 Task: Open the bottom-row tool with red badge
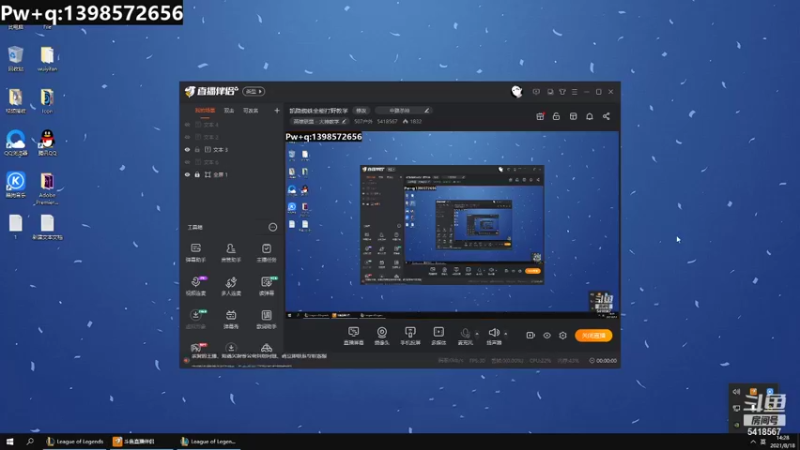(197, 348)
